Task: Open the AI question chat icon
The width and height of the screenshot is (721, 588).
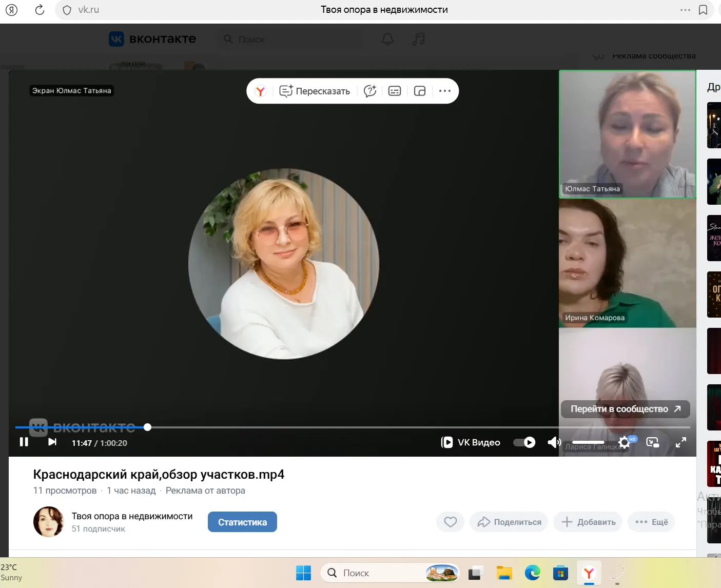Action: coord(370,91)
